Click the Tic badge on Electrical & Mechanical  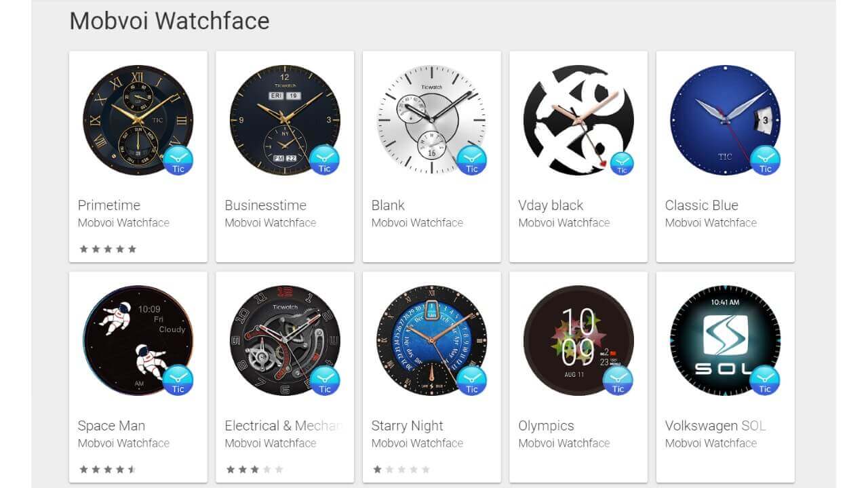coord(325,381)
